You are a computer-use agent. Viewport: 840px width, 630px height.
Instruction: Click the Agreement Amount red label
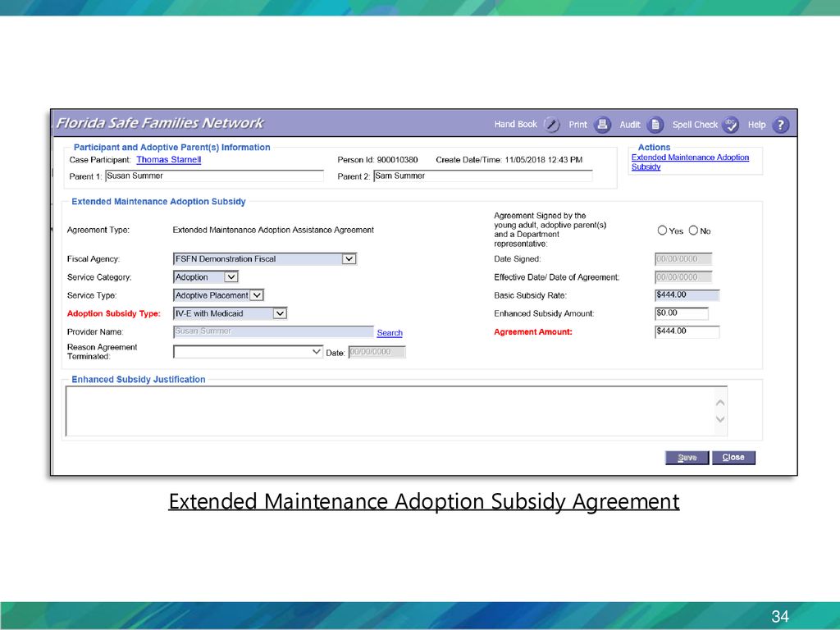[x=533, y=331]
